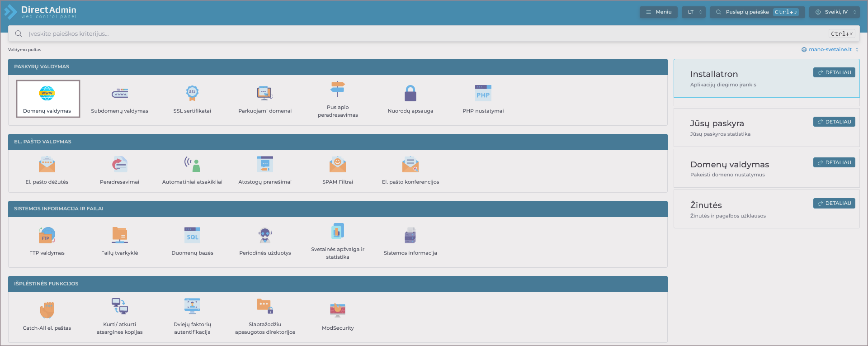This screenshot has height=346, width=868.
Task: Click the Valdymo pultas breadcrumb
Action: click(x=25, y=50)
